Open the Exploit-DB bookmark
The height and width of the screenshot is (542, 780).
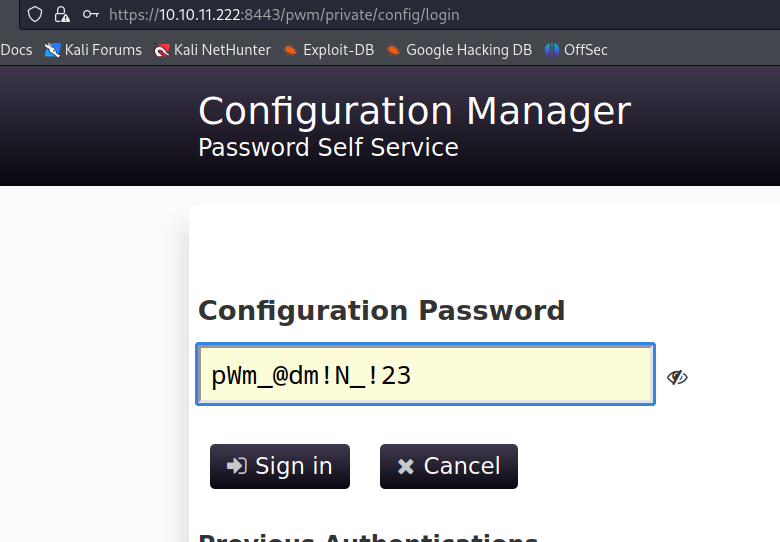(329, 49)
